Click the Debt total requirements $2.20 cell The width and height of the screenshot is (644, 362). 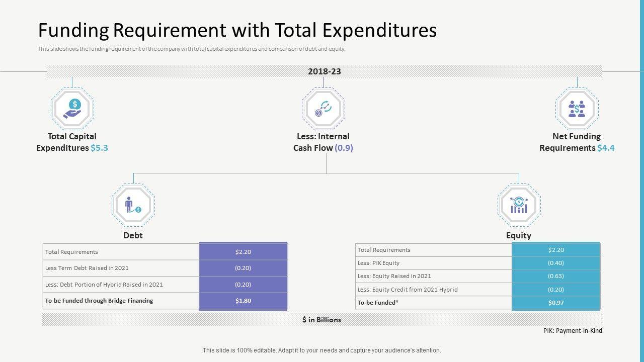point(243,252)
